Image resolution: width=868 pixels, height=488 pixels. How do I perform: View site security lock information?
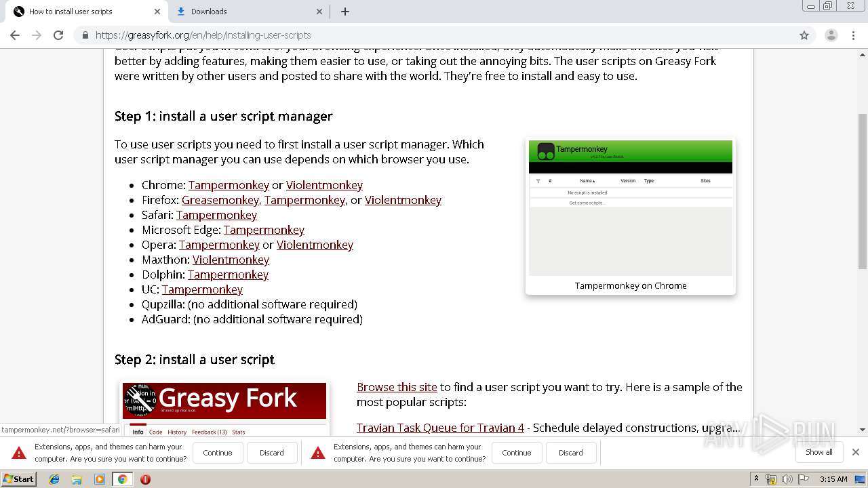(85, 35)
